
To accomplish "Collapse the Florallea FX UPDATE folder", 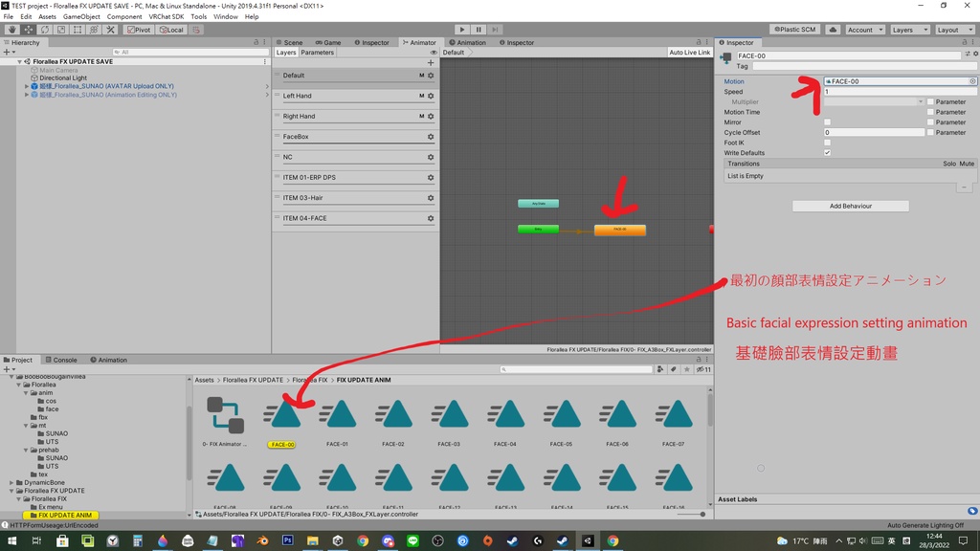I will click(x=11, y=491).
